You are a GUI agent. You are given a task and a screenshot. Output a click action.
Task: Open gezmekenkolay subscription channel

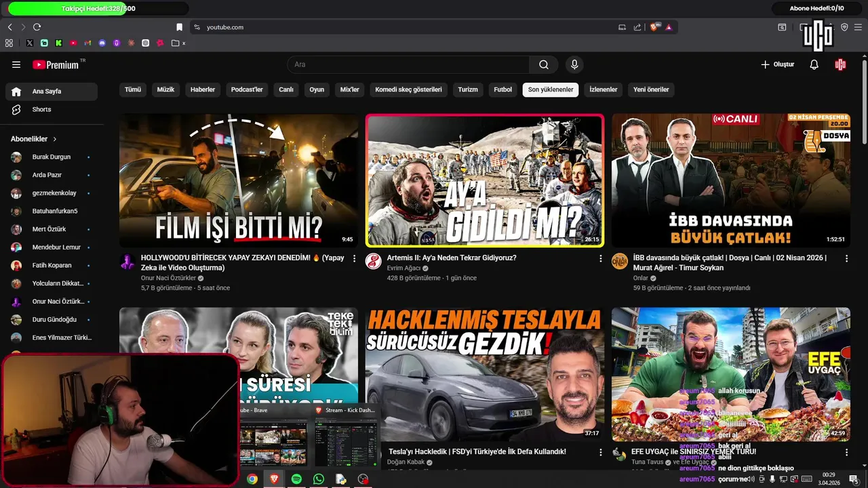(52, 193)
